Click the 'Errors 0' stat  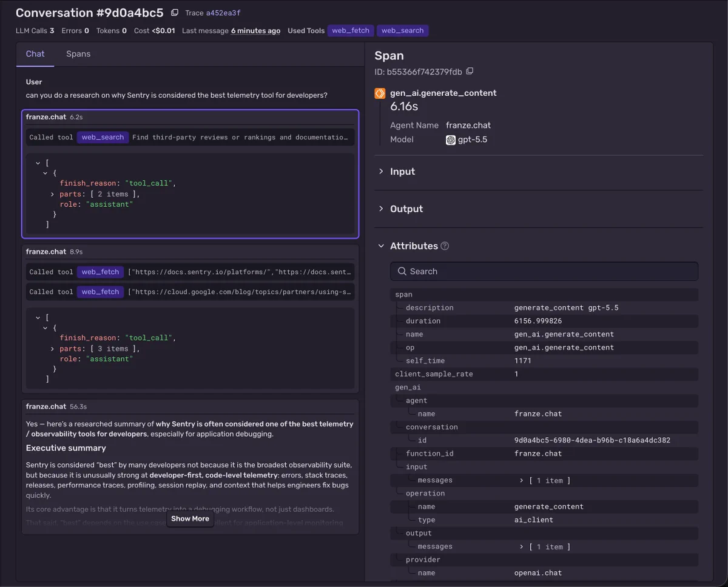75,30
